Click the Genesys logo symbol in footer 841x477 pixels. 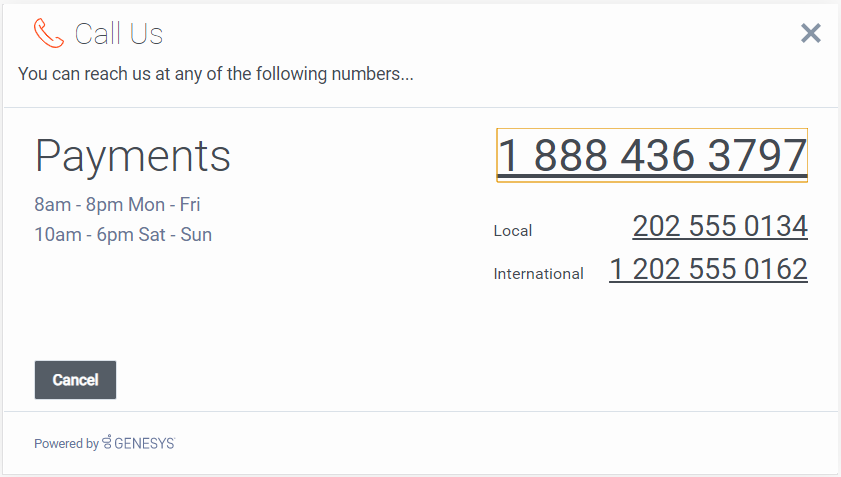107,443
